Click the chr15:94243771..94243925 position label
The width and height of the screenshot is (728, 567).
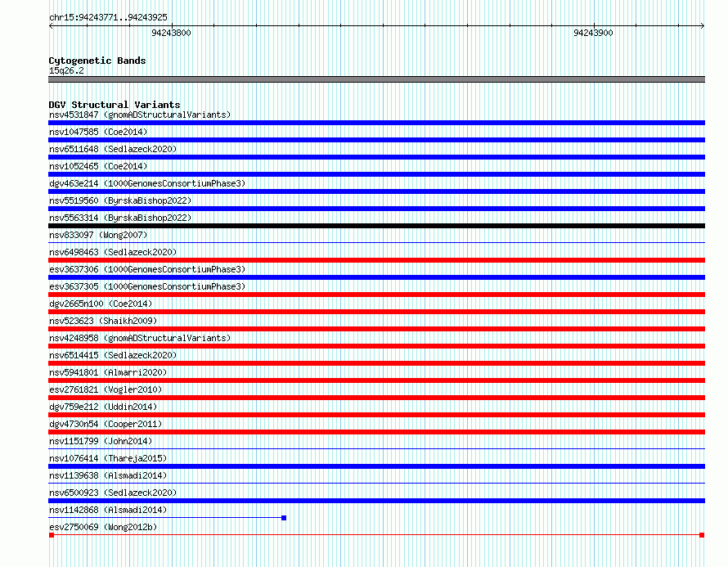108,17
